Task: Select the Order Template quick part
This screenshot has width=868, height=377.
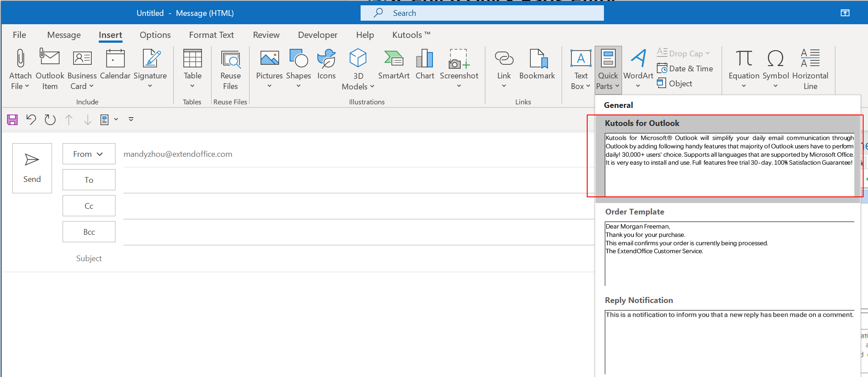Action: coord(728,247)
